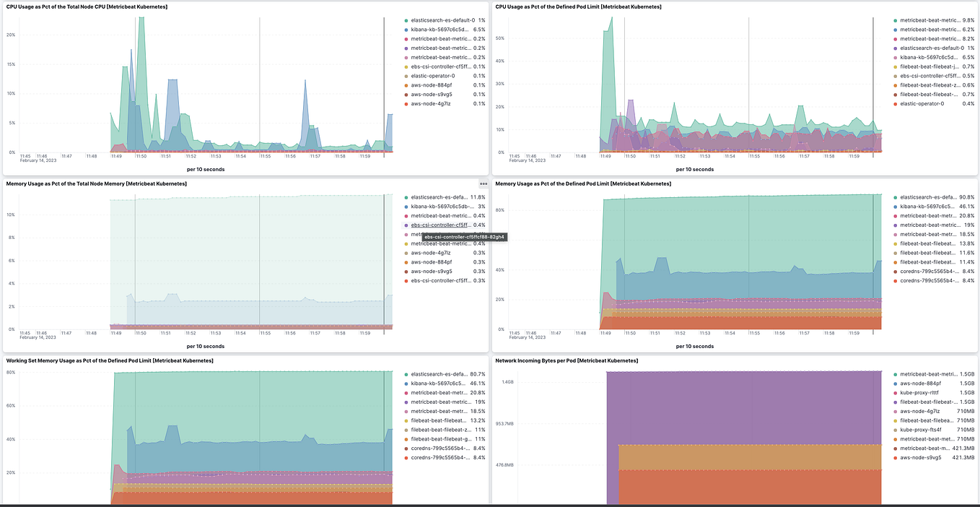Click the green dot beside elasticsearch-es-default-0
Image resolution: width=980 pixels, height=507 pixels.
coord(408,22)
